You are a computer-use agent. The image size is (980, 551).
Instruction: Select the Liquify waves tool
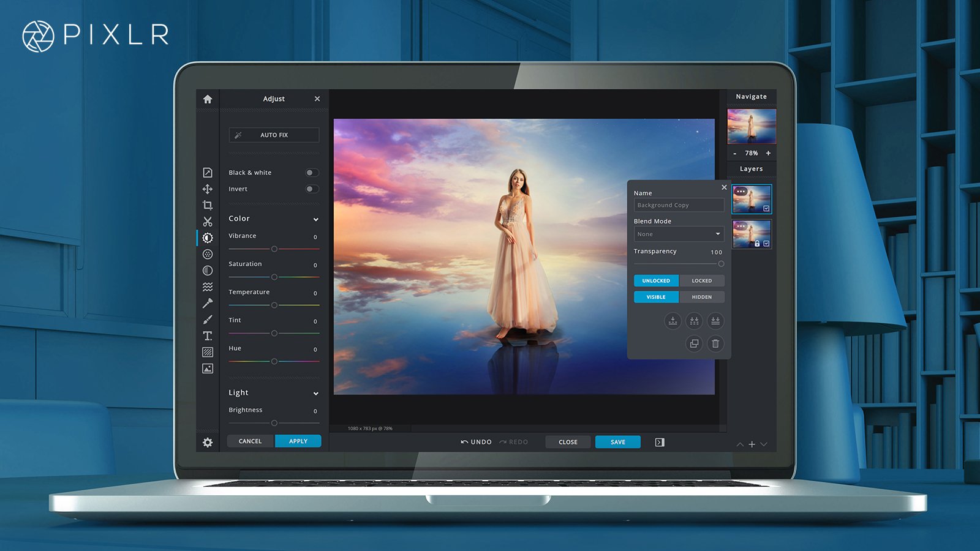coord(208,287)
